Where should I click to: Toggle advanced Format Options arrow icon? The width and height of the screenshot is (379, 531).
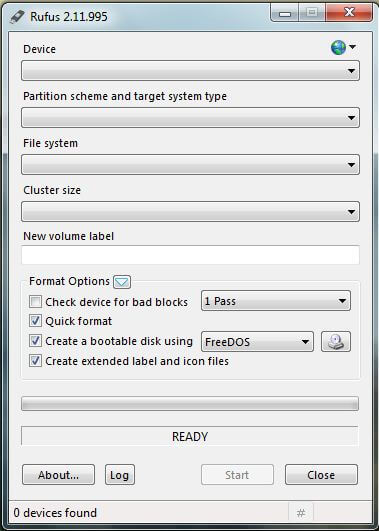tap(122, 282)
